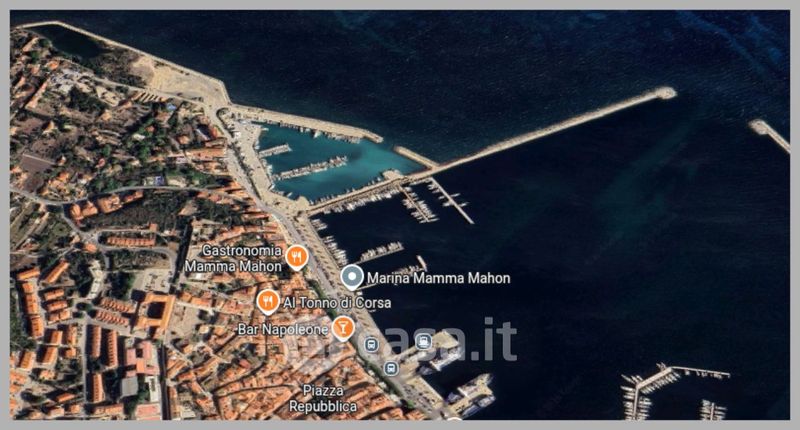The width and height of the screenshot is (800, 430).
Task: Click the Bar Napoleone place name
Action: click(x=283, y=329)
